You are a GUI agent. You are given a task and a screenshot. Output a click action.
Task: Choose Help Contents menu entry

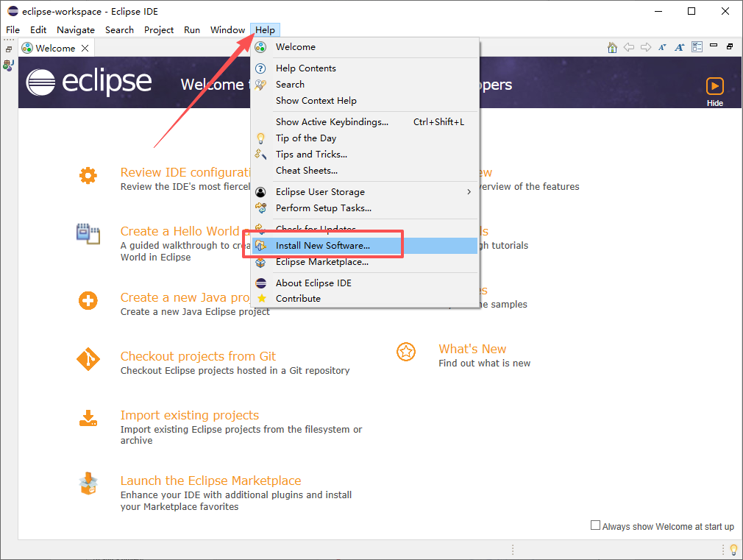click(x=364, y=68)
